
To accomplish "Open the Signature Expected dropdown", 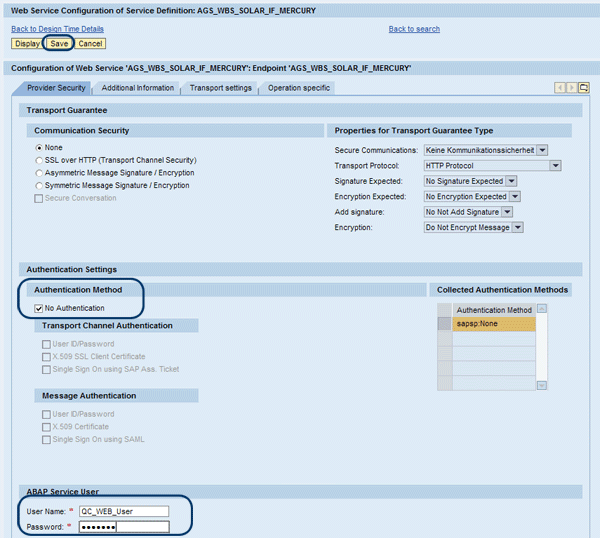I will (x=511, y=181).
